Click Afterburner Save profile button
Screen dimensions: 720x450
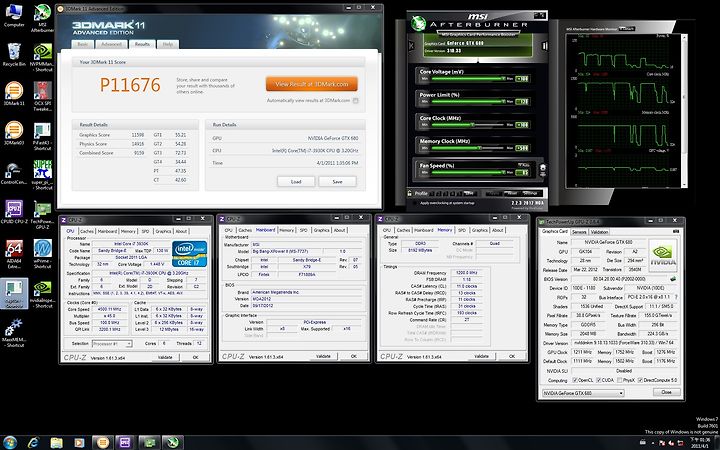[x=469, y=193]
